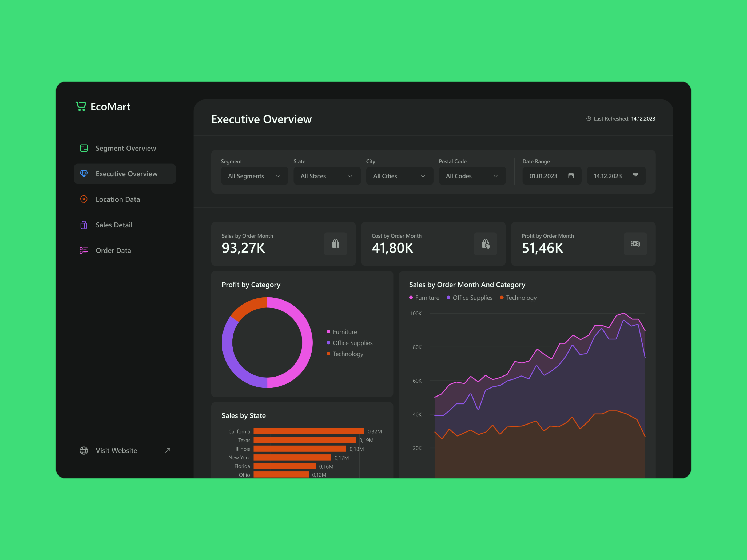Toggle Office Supplies in the chart legend
This screenshot has width=747, height=560.
469,297
